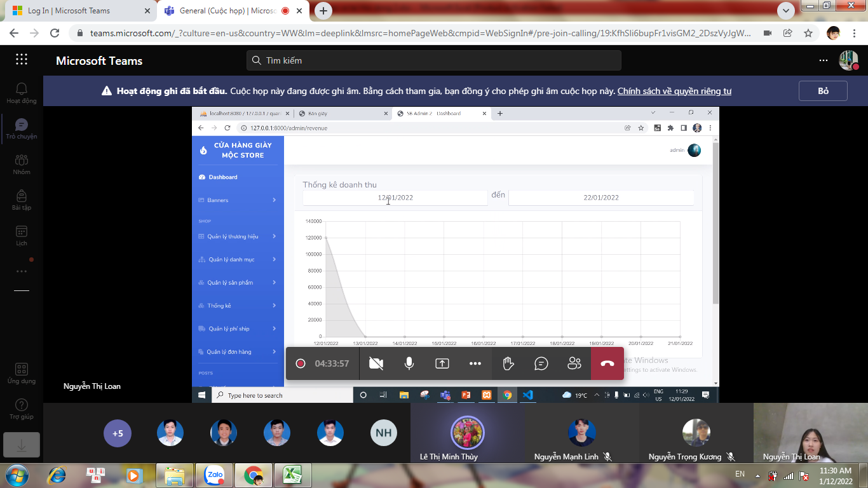The height and width of the screenshot is (488, 868).
Task: Open the meeting chat panel
Action: pyautogui.click(x=541, y=363)
